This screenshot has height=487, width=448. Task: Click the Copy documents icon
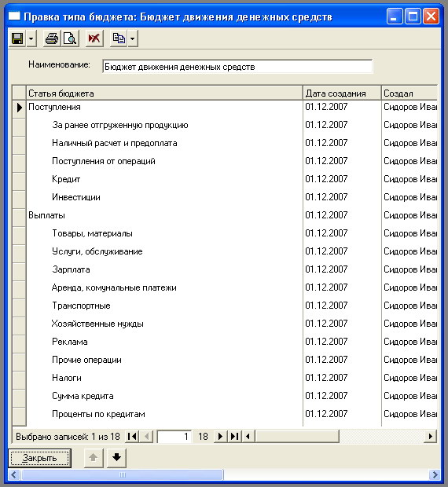pyautogui.click(x=119, y=38)
